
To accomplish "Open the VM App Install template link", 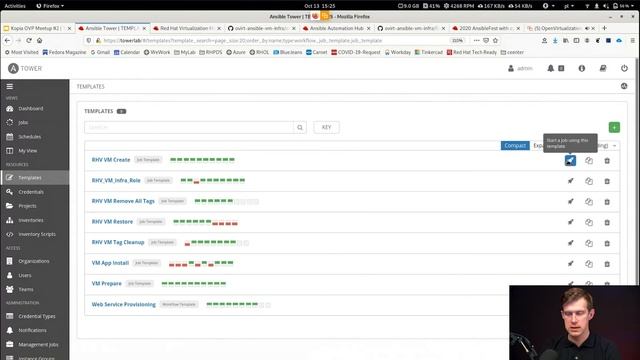I will click(x=110, y=263).
